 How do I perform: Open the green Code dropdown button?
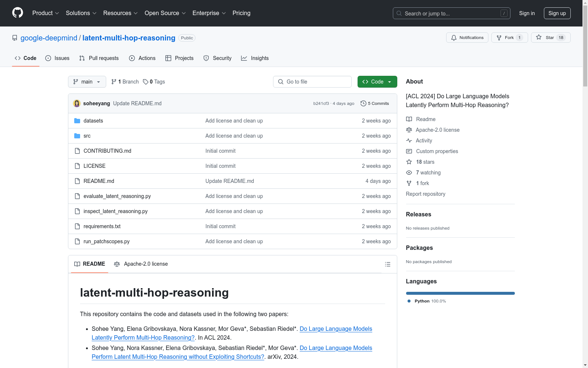(x=377, y=82)
